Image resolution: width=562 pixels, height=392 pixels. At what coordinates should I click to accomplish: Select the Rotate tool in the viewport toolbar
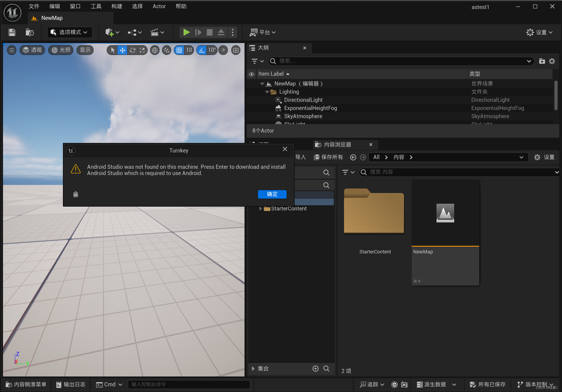pos(132,50)
